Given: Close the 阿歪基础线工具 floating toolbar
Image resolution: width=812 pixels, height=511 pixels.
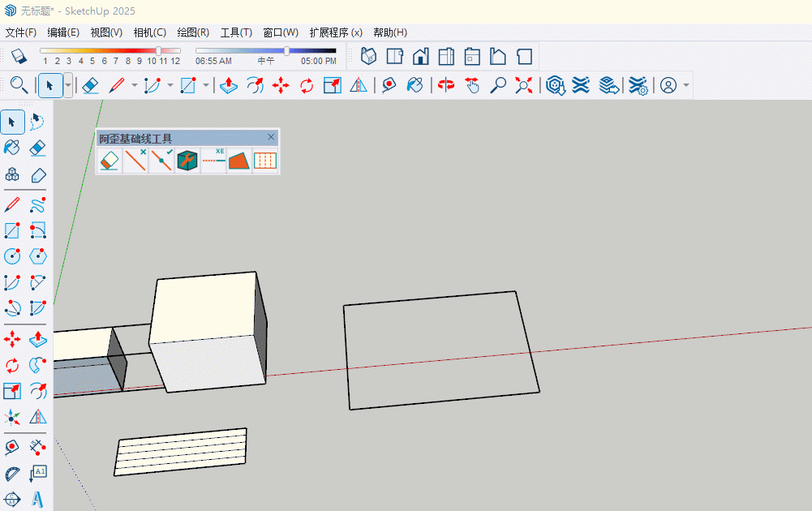Looking at the screenshot, I should coord(271,137).
